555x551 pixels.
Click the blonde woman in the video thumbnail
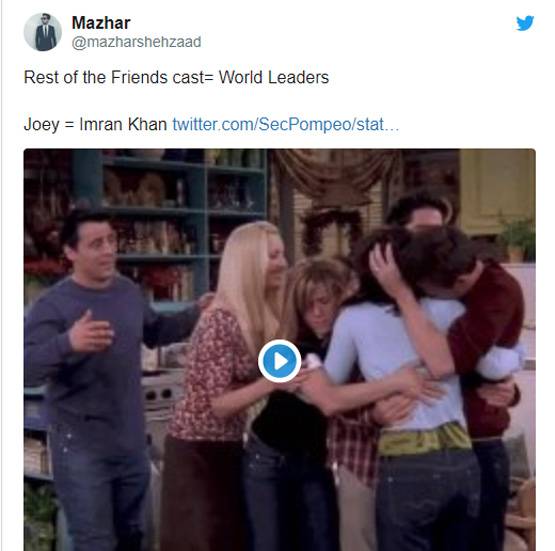tap(227, 375)
